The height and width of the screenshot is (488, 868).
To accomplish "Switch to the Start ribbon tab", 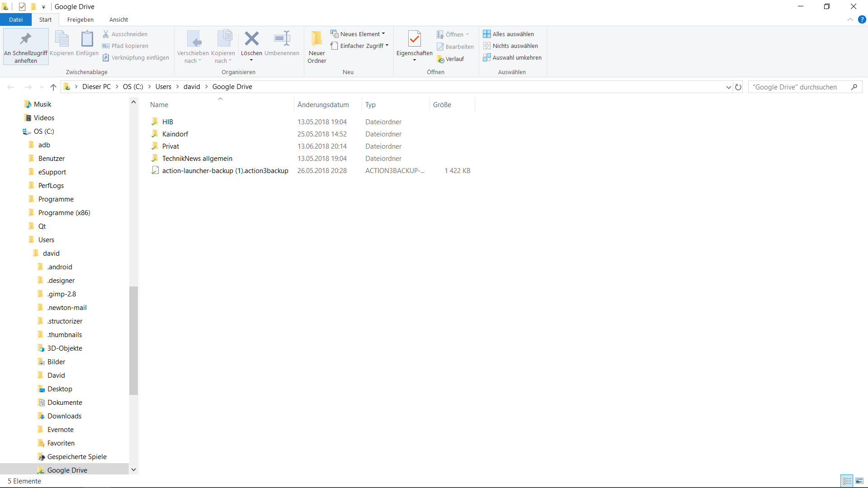I will coord(45,19).
